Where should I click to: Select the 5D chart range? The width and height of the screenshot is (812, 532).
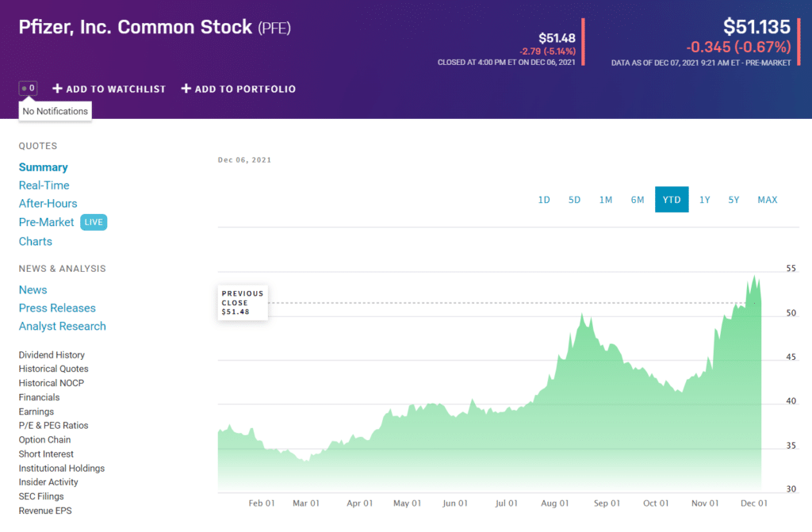[574, 200]
